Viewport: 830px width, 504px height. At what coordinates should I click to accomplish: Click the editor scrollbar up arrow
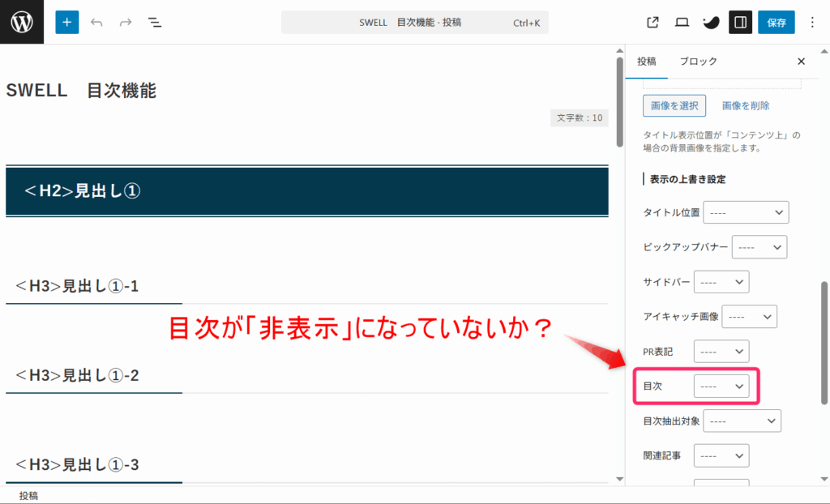620,51
